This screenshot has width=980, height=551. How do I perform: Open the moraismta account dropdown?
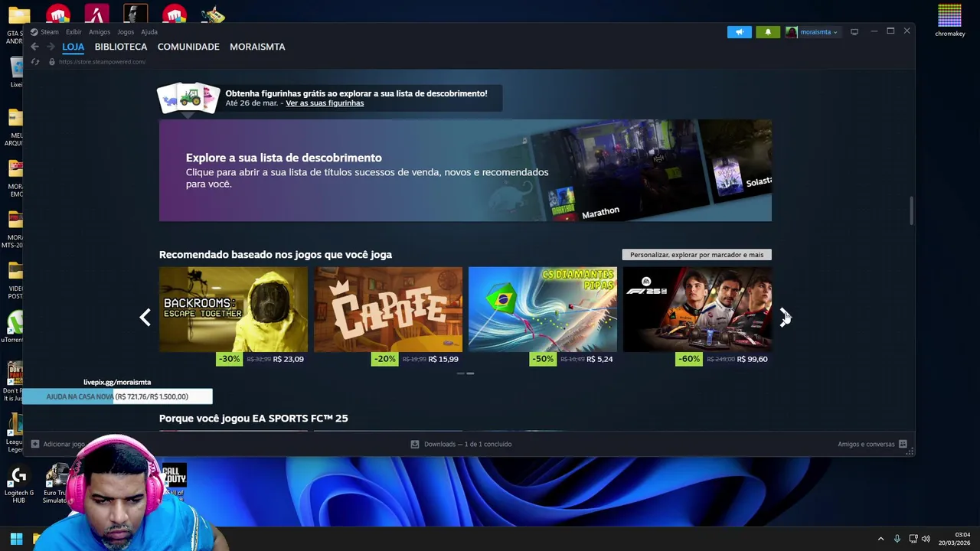[x=818, y=32]
